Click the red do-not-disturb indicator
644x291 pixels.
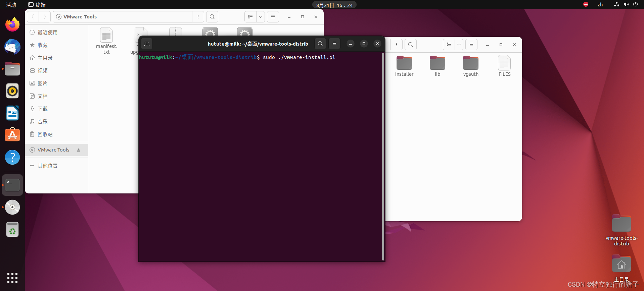(x=586, y=5)
